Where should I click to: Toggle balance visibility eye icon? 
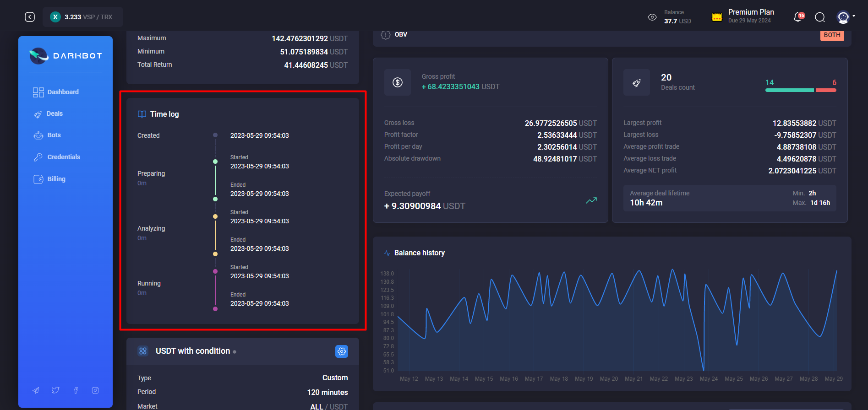(x=652, y=17)
